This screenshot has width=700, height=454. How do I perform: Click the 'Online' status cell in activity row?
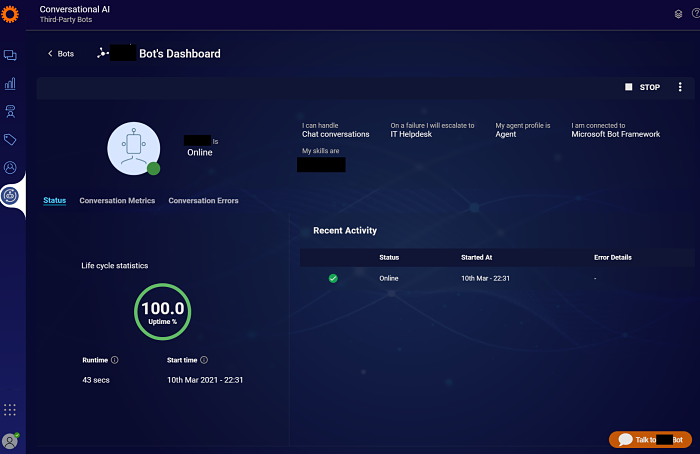[389, 279]
